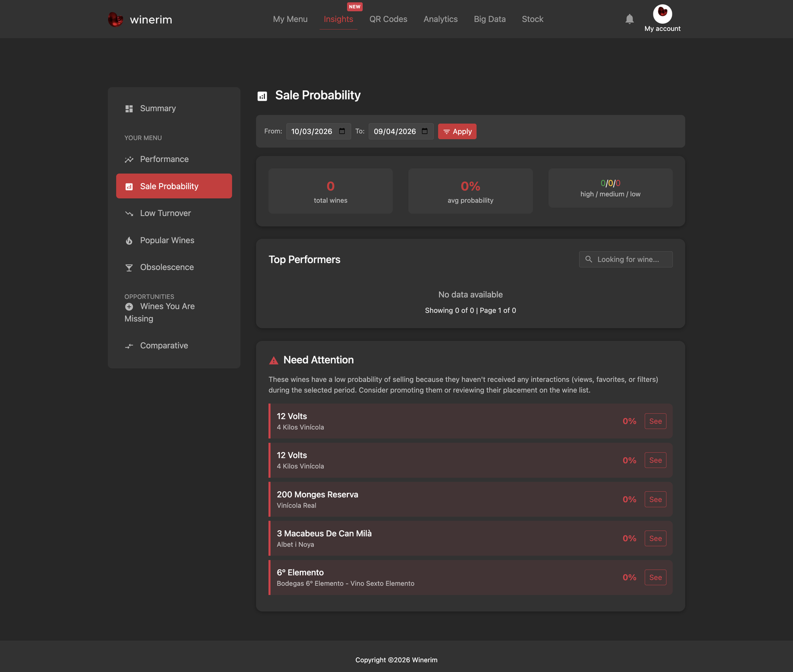
Task: Click the To date field
Action: 401,131
